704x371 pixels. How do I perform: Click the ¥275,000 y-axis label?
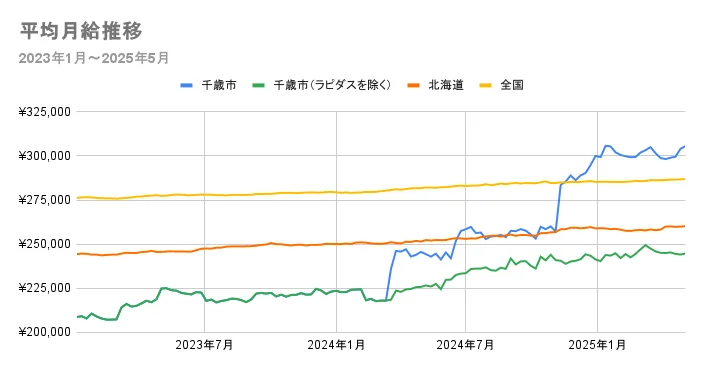45,200
